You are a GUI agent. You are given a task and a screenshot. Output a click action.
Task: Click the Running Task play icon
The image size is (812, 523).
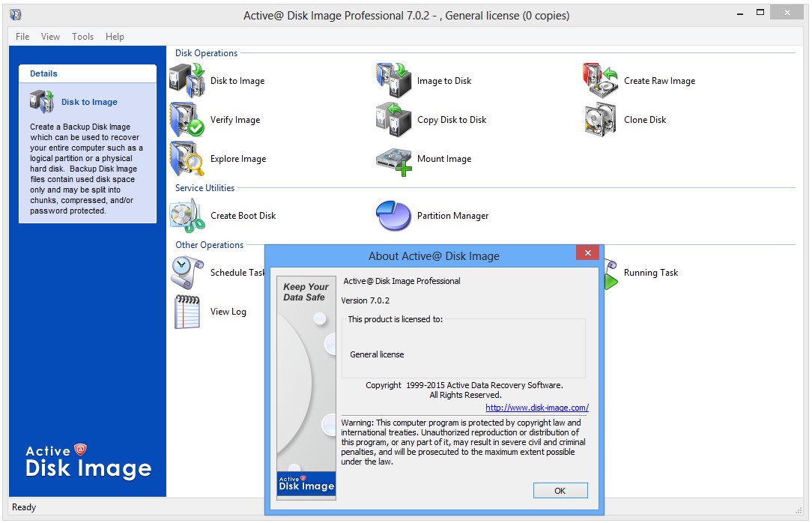tap(611, 274)
